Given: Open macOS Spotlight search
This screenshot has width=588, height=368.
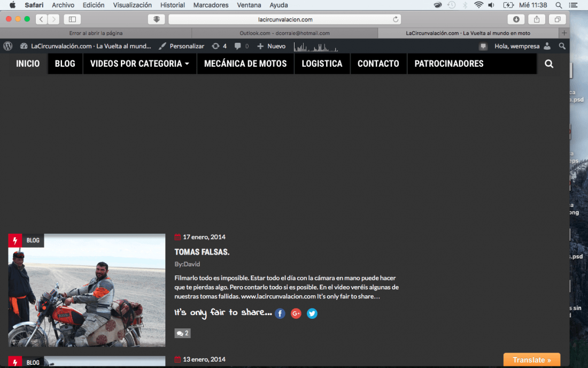Looking at the screenshot, I should pos(559,5).
